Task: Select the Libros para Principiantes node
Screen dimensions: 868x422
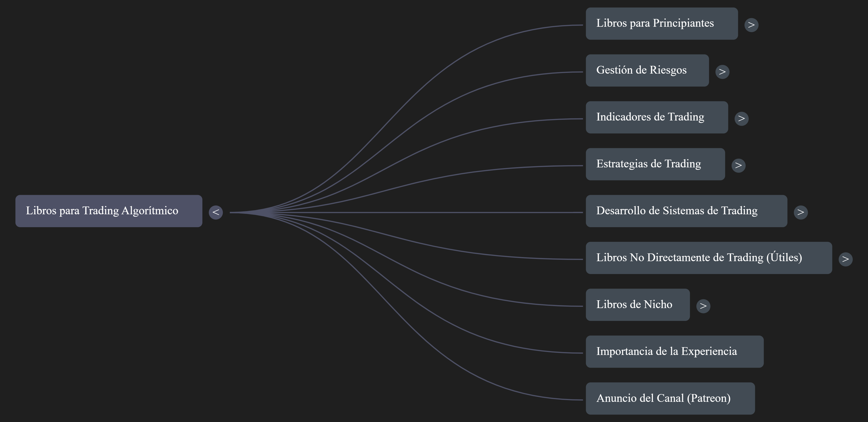Action: click(x=661, y=24)
